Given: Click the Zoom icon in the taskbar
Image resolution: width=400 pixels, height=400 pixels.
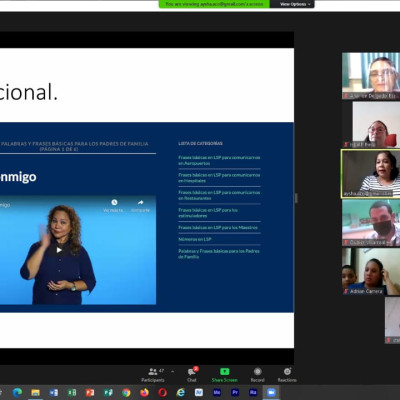Looking at the screenshot, I should pyautogui.click(x=271, y=392).
